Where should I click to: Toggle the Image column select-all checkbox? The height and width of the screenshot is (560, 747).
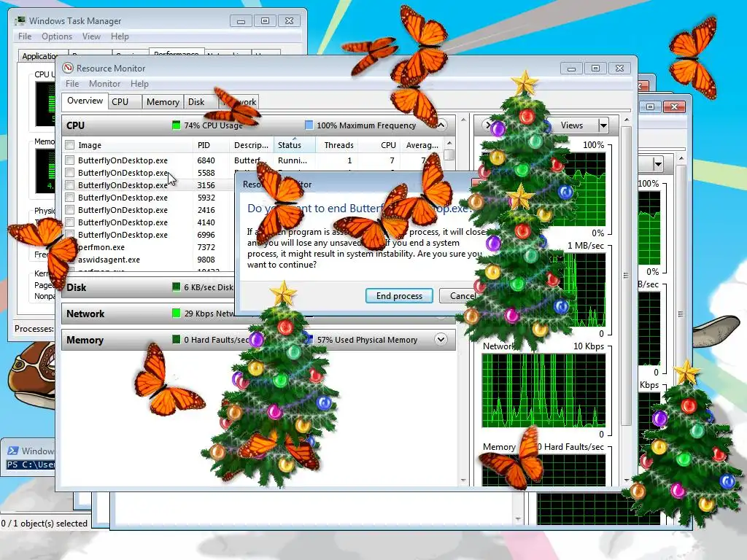tap(70, 145)
